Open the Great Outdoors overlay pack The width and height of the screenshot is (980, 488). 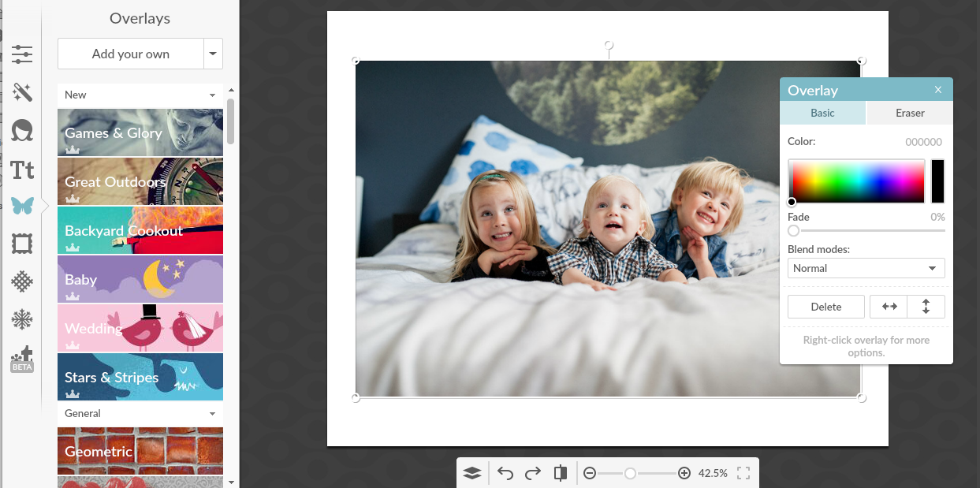click(140, 181)
